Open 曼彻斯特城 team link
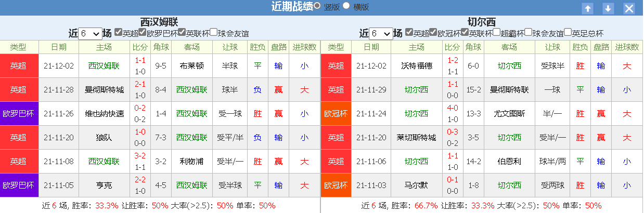 point(105,90)
